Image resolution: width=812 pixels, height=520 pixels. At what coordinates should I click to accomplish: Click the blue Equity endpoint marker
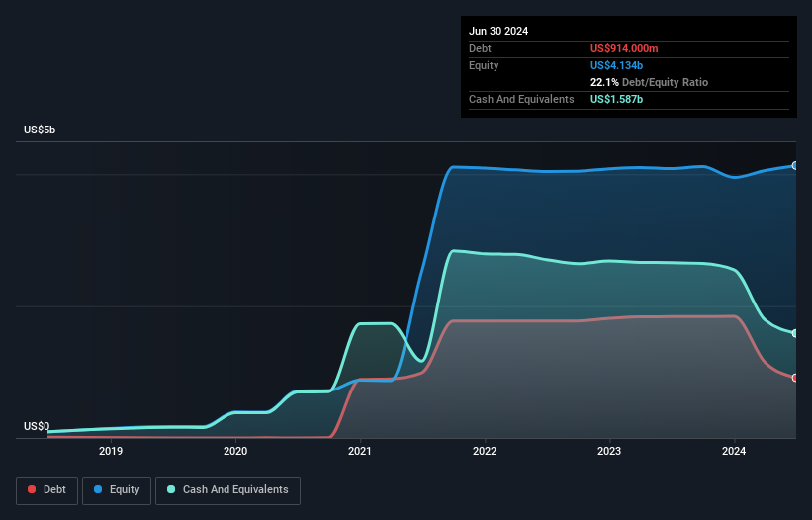[x=795, y=165]
